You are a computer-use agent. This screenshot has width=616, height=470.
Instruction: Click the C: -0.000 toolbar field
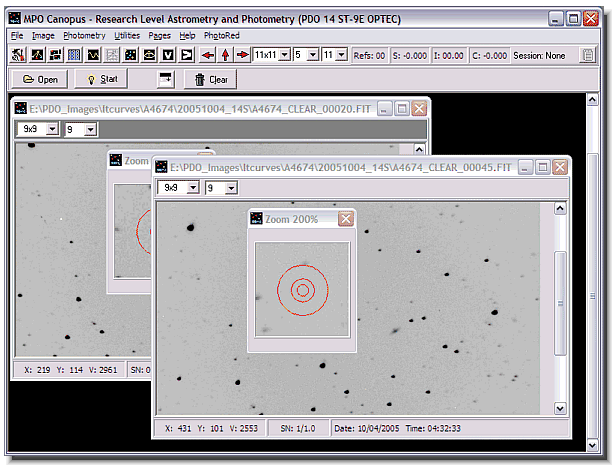tap(489, 55)
